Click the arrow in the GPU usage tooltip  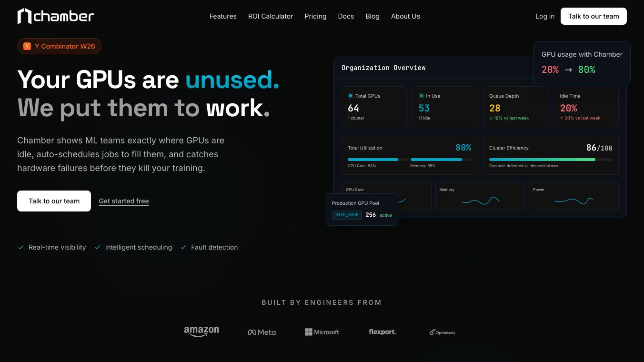click(x=568, y=70)
